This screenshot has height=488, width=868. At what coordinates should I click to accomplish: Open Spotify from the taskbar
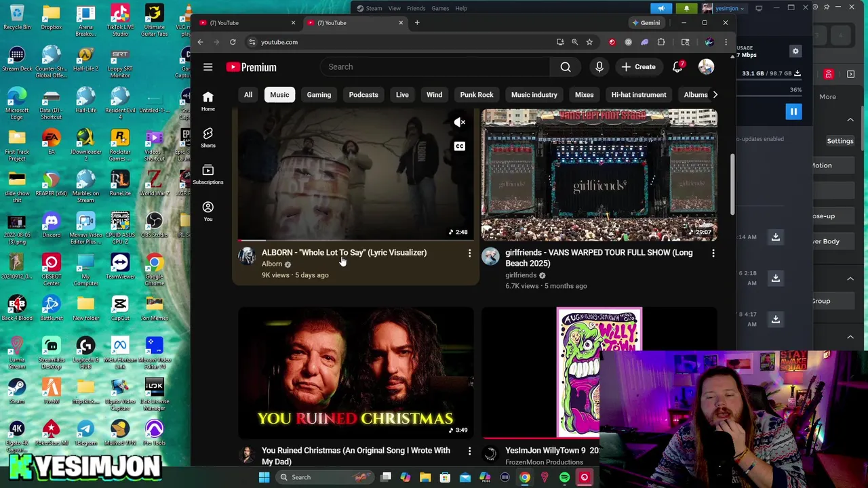tap(564, 477)
